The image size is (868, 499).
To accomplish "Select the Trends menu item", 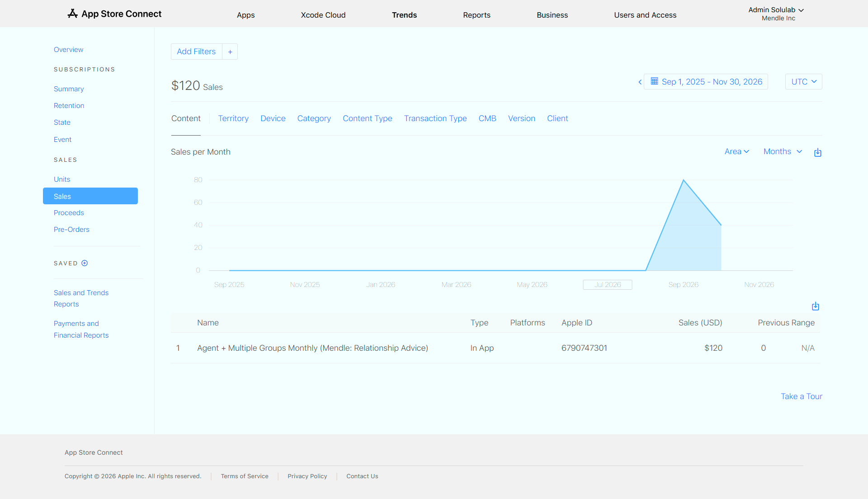I will 404,15.
